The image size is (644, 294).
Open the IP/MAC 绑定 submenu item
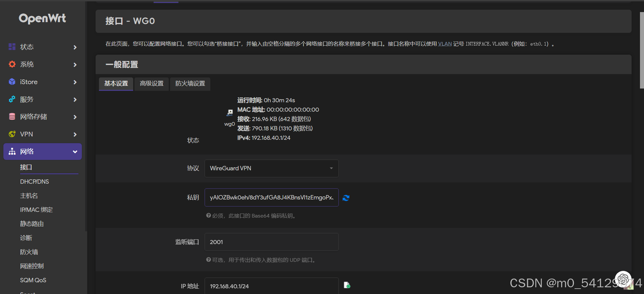point(37,210)
